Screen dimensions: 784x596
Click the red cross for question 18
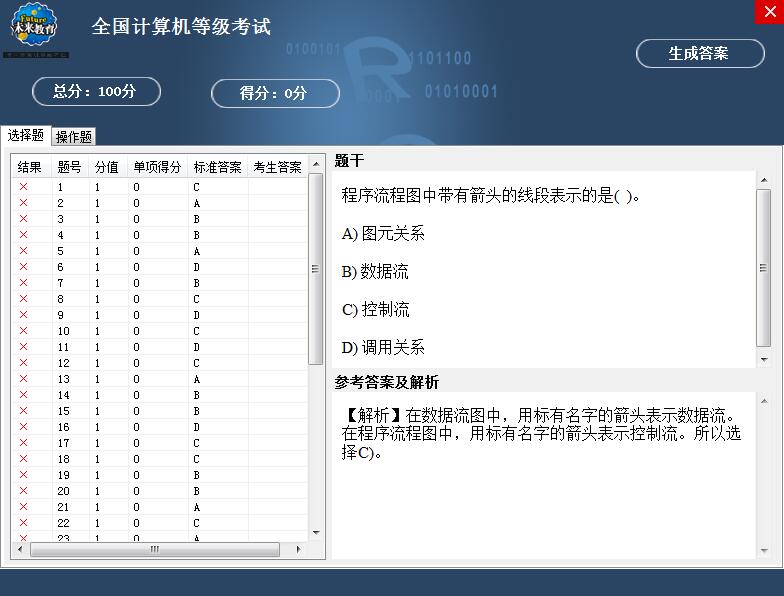pos(24,458)
